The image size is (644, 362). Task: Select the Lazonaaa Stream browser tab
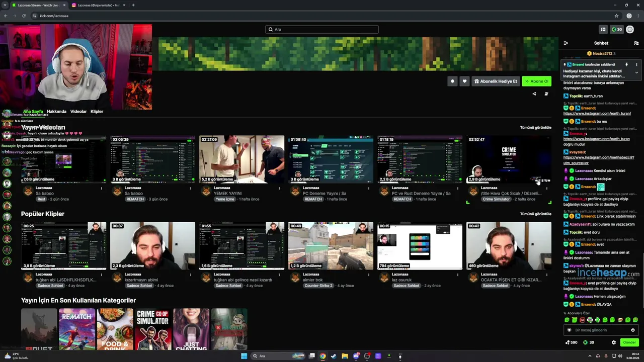tap(39, 5)
